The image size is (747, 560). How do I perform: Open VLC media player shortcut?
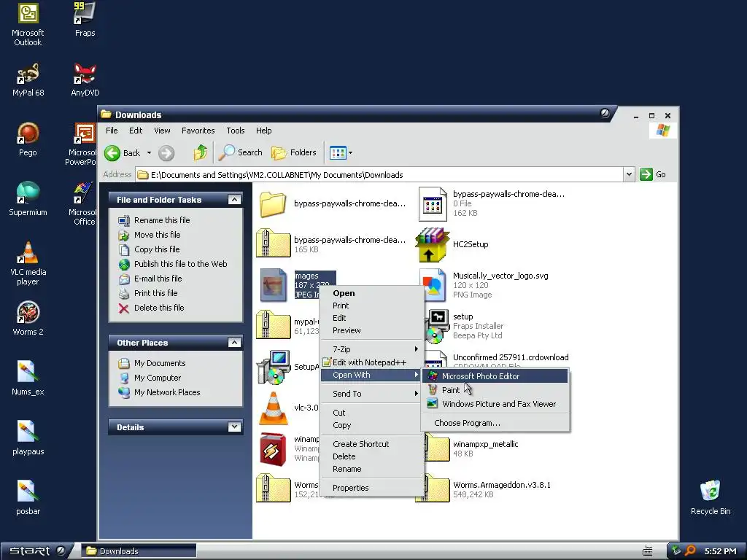tap(28, 263)
